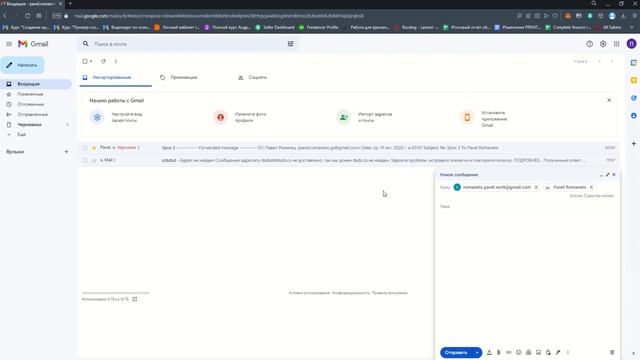Viewport: 640px width, 360px height.
Task: Focus the mail search field
Action: (188, 44)
